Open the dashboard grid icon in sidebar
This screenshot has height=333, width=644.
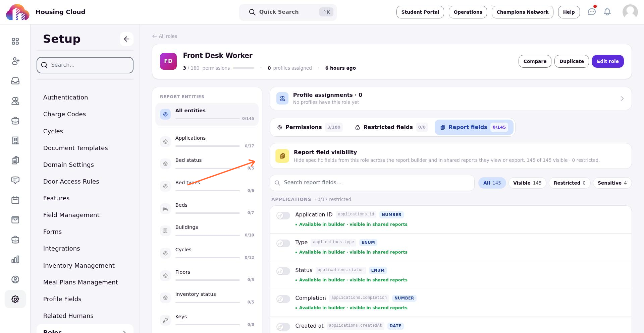(x=15, y=41)
